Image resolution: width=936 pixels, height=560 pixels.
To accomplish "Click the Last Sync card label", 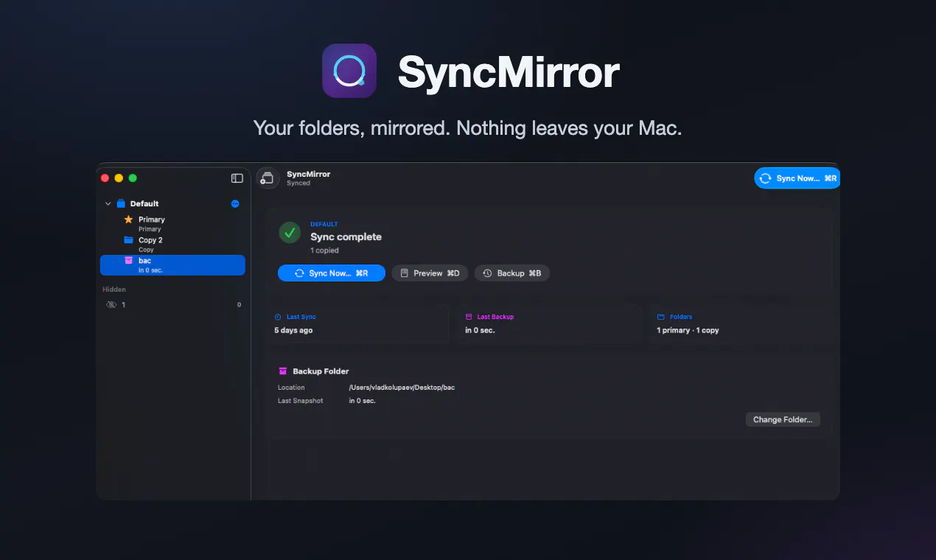I will [x=301, y=317].
